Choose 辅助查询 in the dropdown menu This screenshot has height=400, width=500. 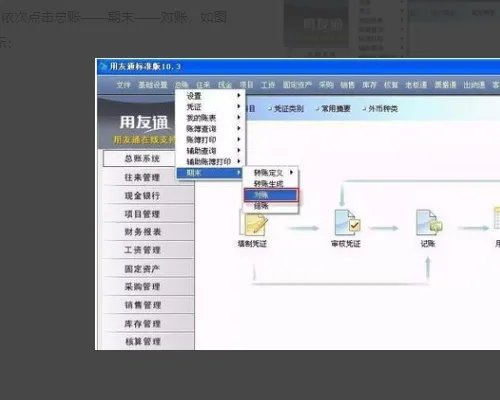(210, 151)
